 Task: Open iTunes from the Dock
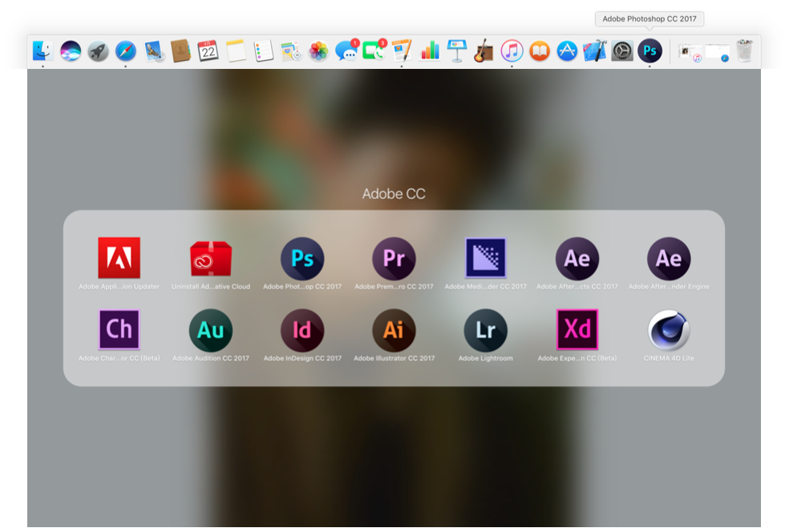pos(512,51)
